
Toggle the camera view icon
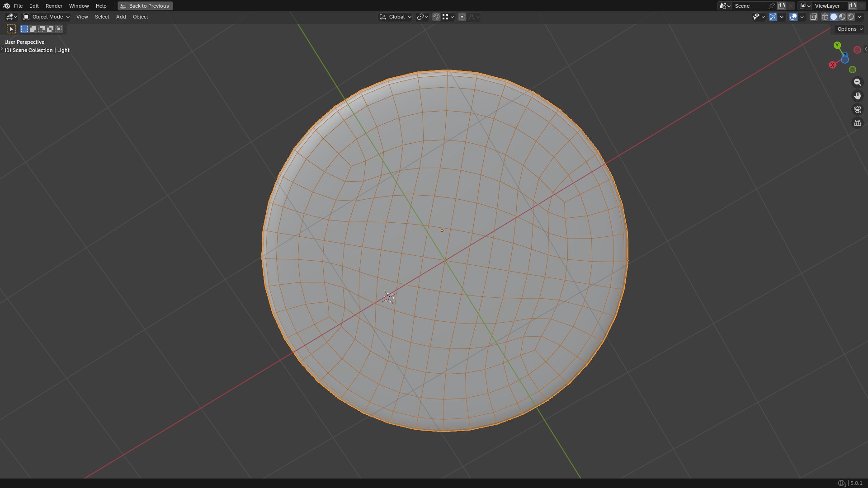(x=857, y=109)
